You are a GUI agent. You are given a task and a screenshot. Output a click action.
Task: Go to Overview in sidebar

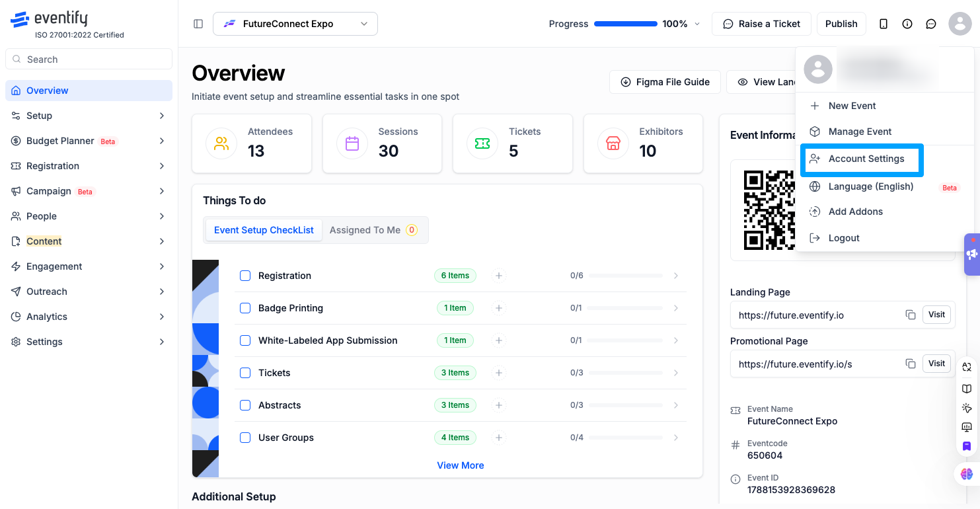[89, 91]
